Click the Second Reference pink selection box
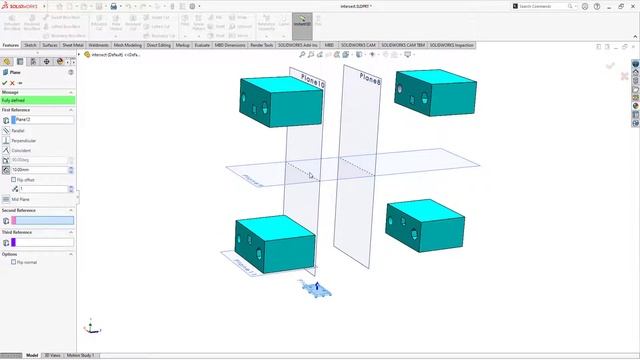 43,220
